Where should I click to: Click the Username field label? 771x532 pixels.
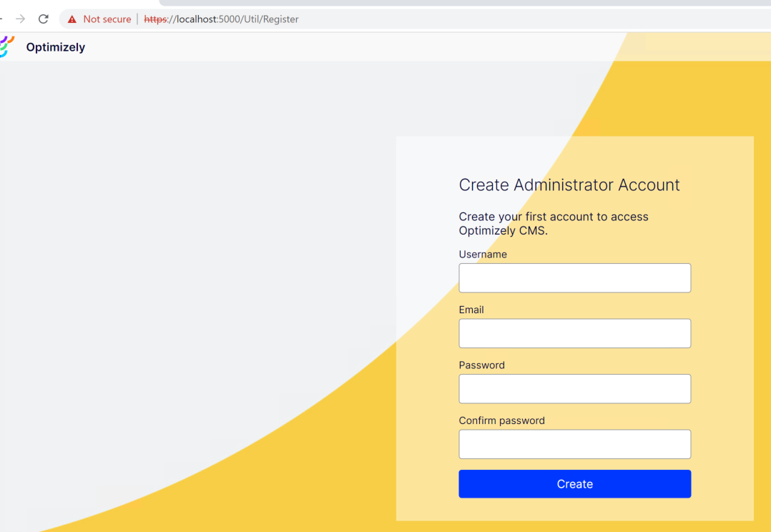(483, 255)
